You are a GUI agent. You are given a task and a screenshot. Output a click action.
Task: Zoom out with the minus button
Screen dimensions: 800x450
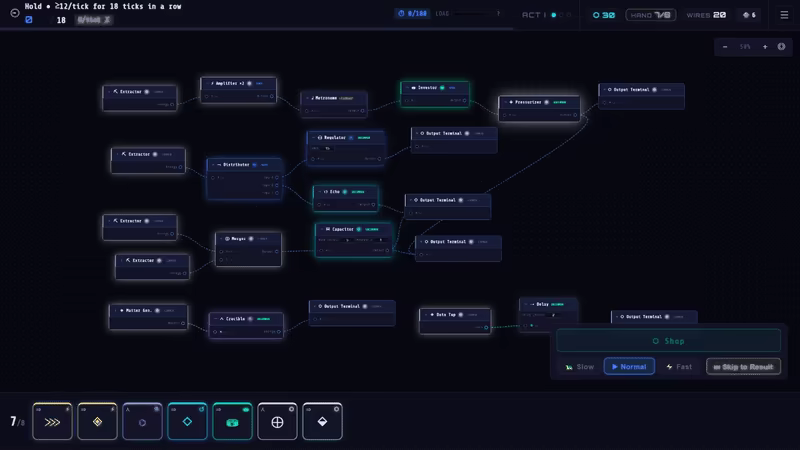pyautogui.click(x=725, y=46)
